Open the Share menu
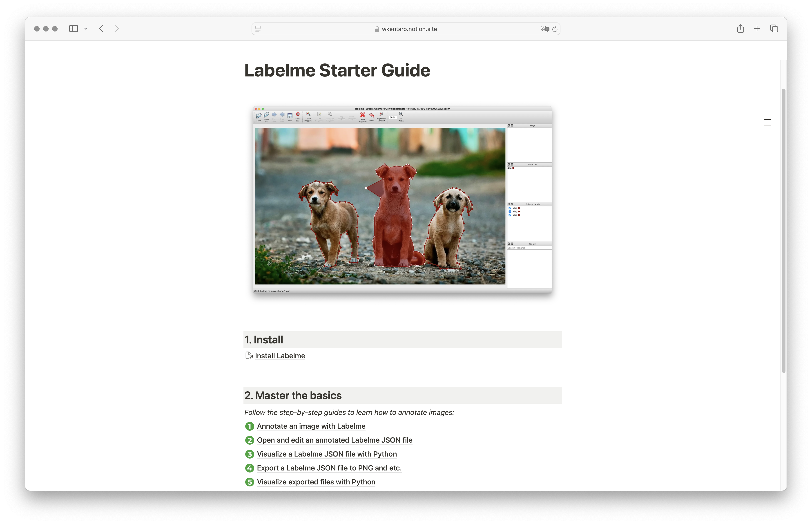812x524 pixels. point(740,29)
